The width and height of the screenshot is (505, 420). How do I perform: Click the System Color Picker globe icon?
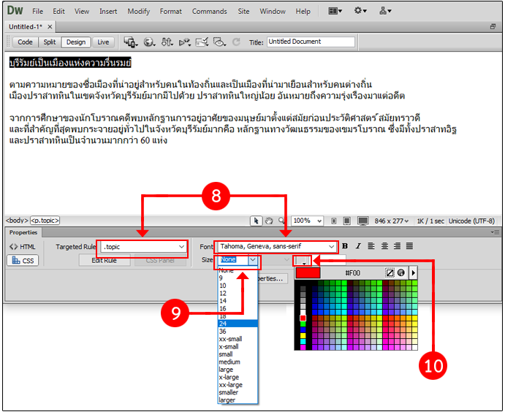click(401, 272)
